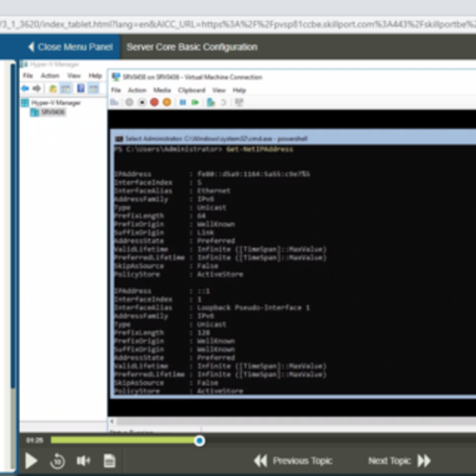Open File menu in Virtual Machine Connection
The width and height of the screenshot is (476, 476).
coord(116,90)
